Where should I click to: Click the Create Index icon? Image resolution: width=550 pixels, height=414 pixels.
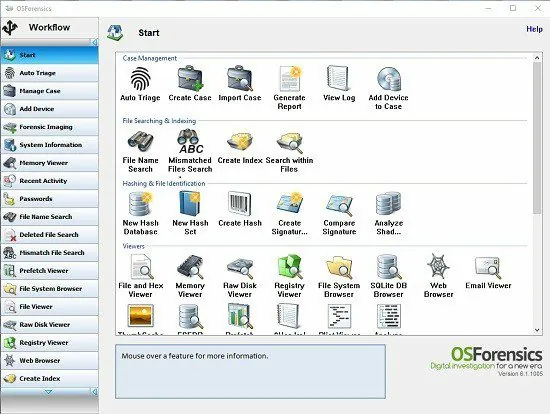240,142
